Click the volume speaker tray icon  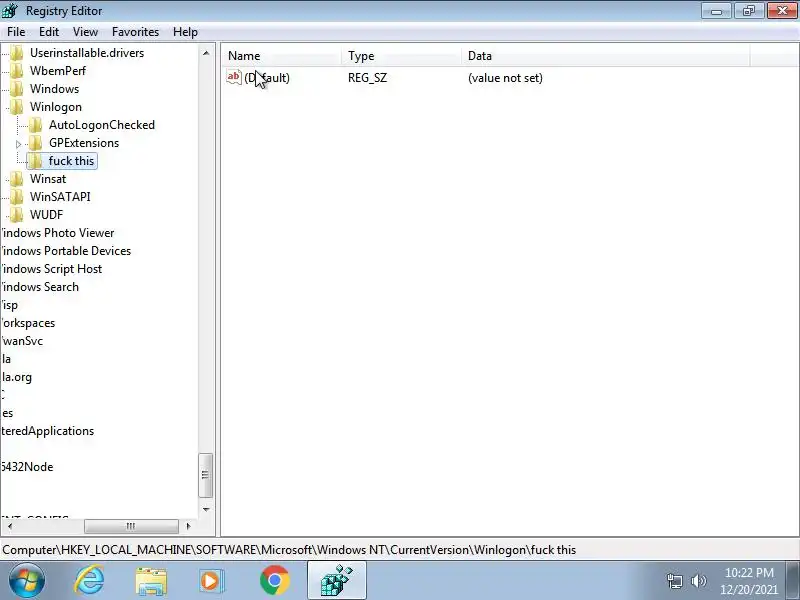tap(698, 581)
